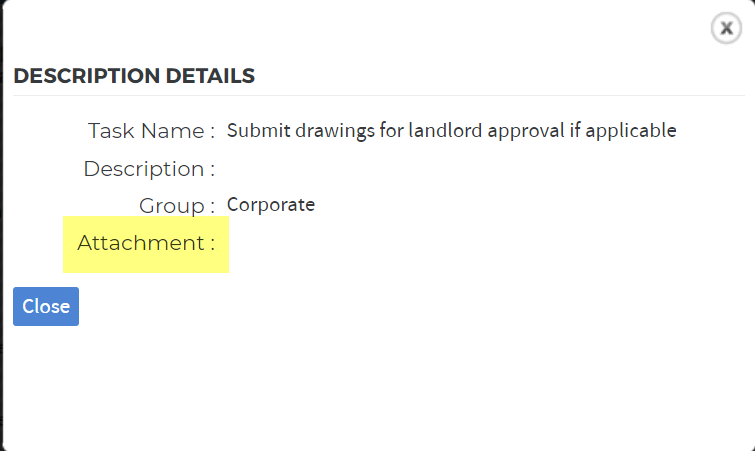Click the highlighted Attachment label
755x451 pixels.
(x=146, y=243)
